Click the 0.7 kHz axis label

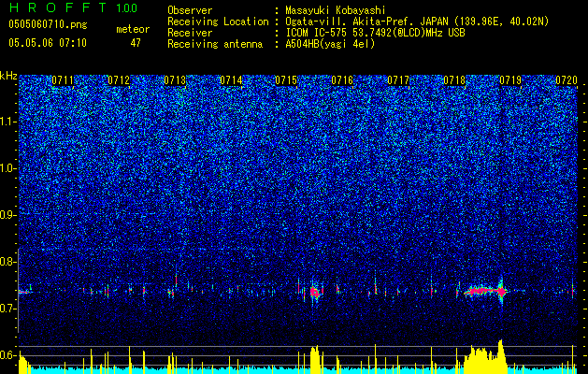7,309
